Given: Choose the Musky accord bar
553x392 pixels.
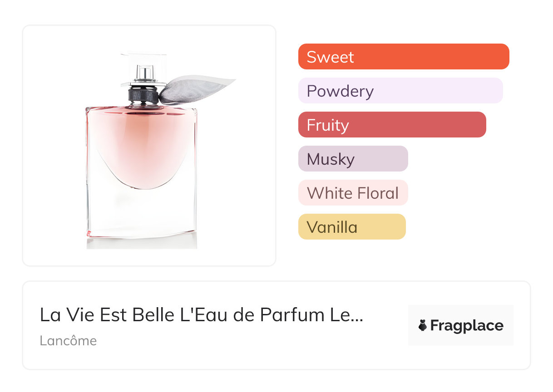Looking at the screenshot, I should (x=353, y=159).
